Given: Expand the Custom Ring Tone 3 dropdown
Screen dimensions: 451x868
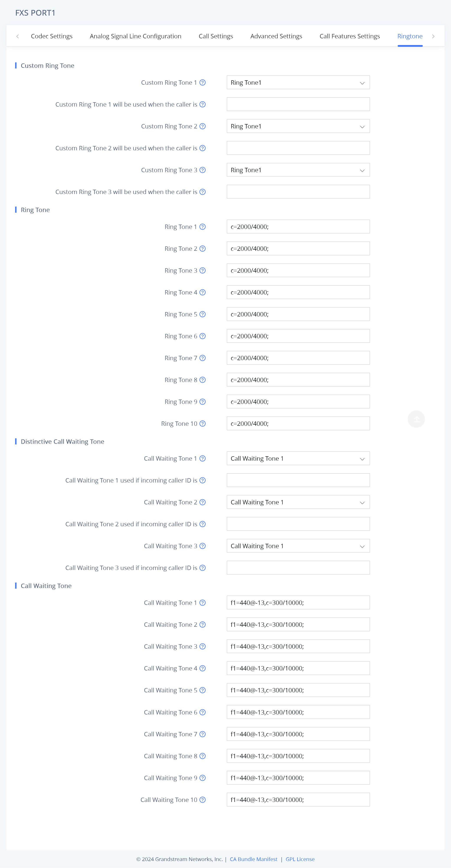Looking at the screenshot, I should [x=298, y=170].
